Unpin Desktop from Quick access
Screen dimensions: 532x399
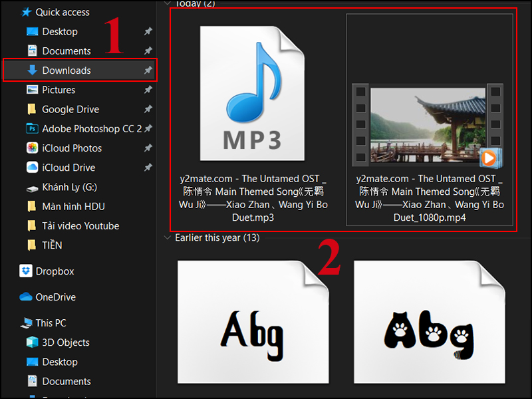(148, 31)
